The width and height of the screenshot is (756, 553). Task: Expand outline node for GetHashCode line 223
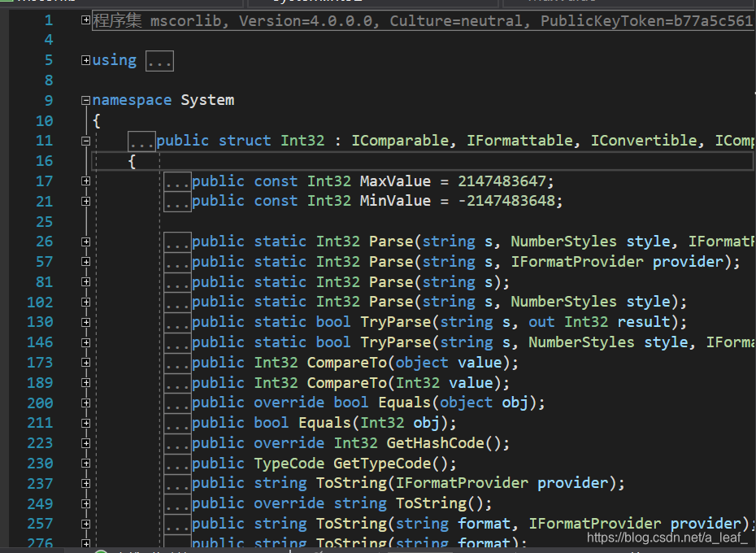coord(86,443)
